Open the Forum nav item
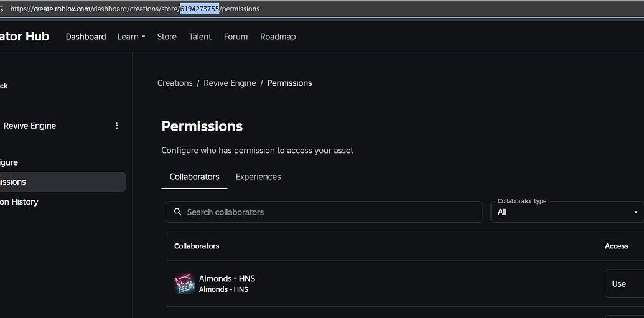The width and height of the screenshot is (644, 318). tap(236, 37)
